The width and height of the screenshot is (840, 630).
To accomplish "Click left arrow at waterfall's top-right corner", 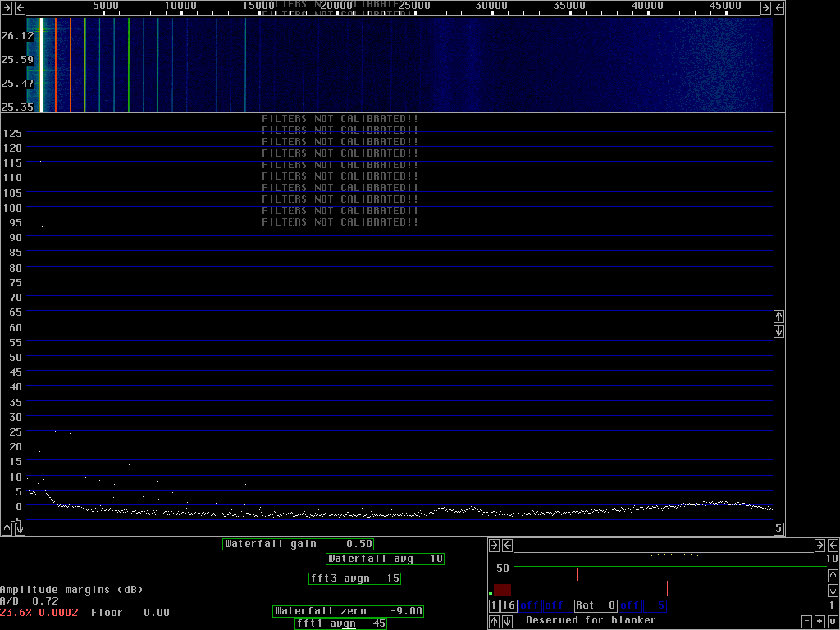I will tap(779, 7).
